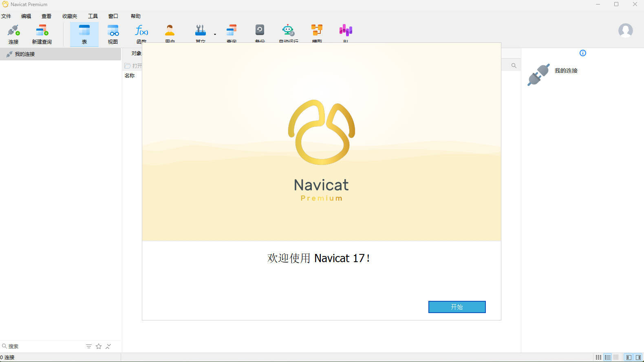Screen dimensions: 644x362
Task: Click the user account avatar
Action: click(x=625, y=31)
